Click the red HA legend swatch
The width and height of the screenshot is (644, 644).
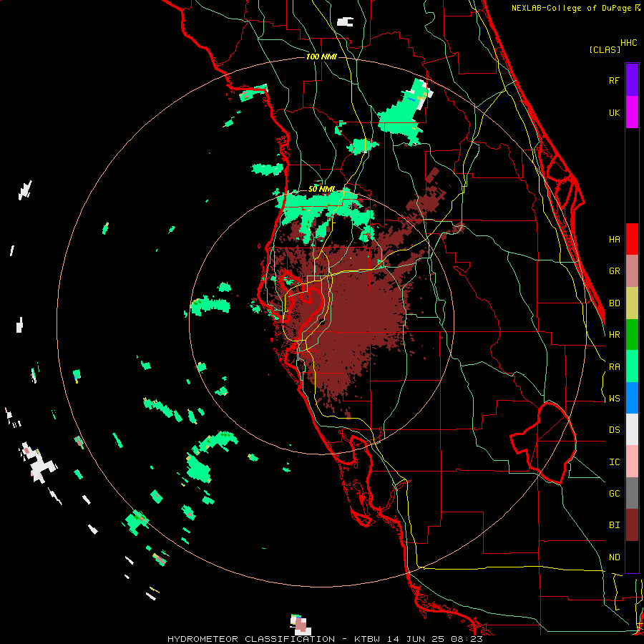click(632, 239)
